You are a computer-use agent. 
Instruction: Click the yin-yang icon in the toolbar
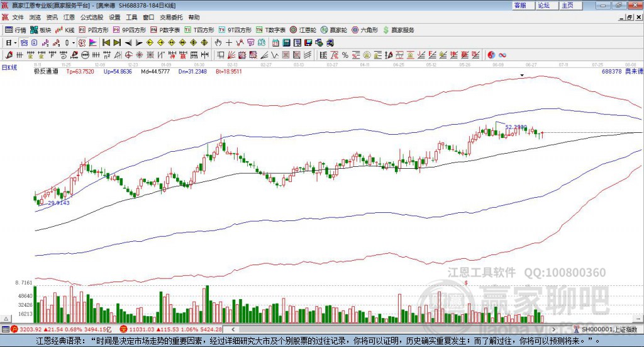(x=491, y=55)
